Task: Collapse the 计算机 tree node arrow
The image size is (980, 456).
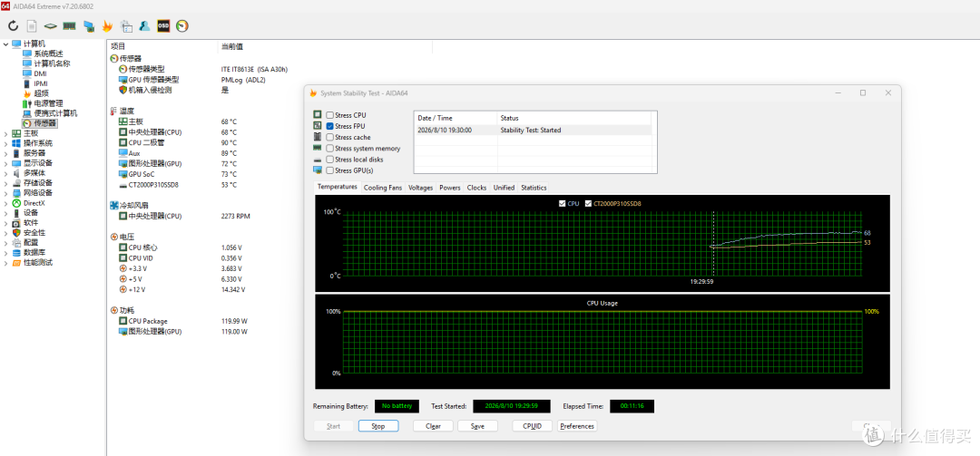Action: click(x=5, y=44)
